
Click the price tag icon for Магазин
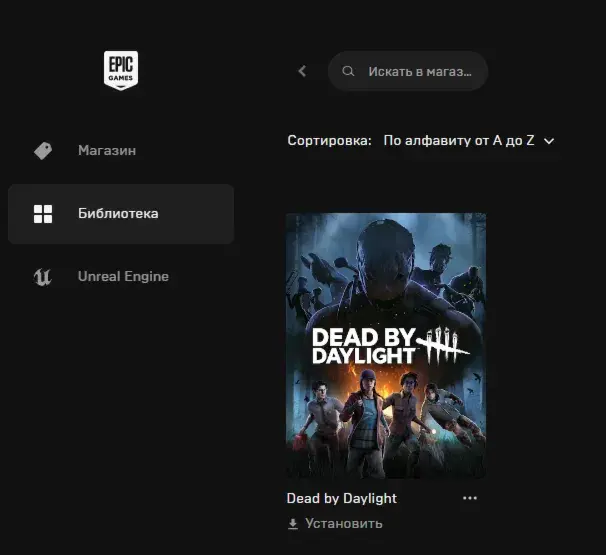pos(43,151)
